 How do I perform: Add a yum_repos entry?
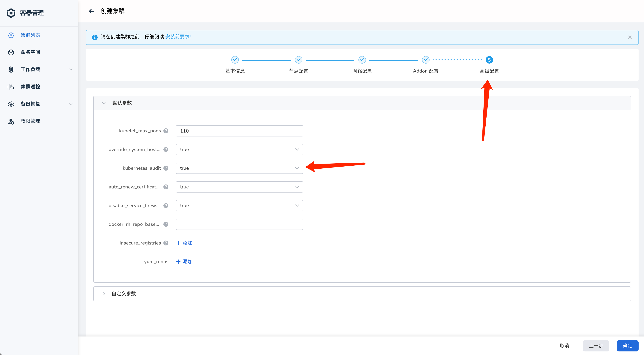click(x=184, y=262)
